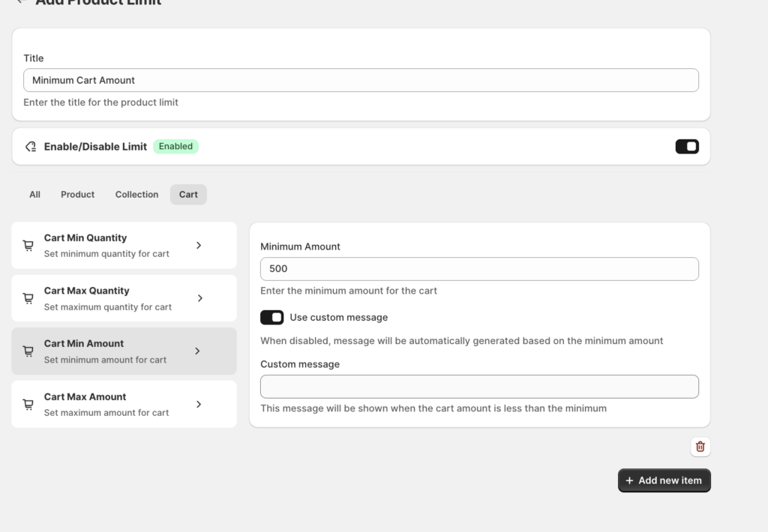Click 'Enter the minimum amount for the cart' hint
The width and height of the screenshot is (768, 532).
[x=349, y=291]
